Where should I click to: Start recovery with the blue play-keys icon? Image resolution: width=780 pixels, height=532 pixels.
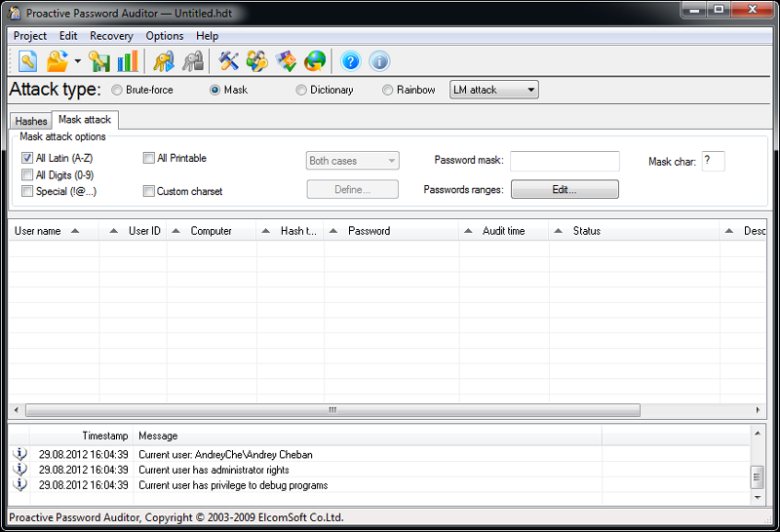163,61
